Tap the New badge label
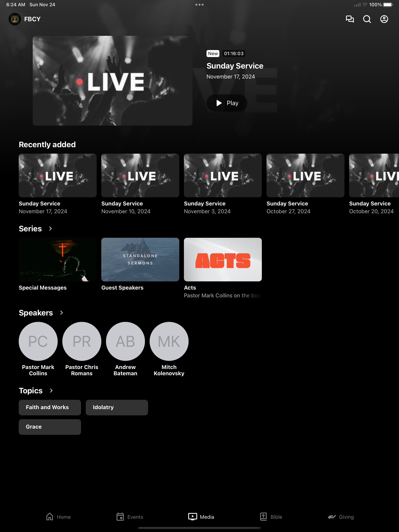Image resolution: width=399 pixels, height=532 pixels. (213, 53)
